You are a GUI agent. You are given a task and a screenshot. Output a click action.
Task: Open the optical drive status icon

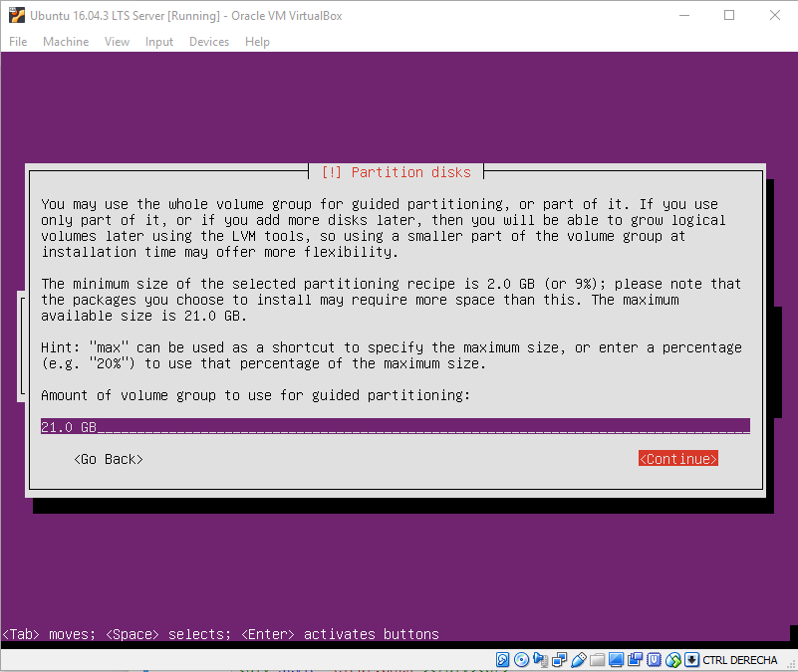point(521,660)
